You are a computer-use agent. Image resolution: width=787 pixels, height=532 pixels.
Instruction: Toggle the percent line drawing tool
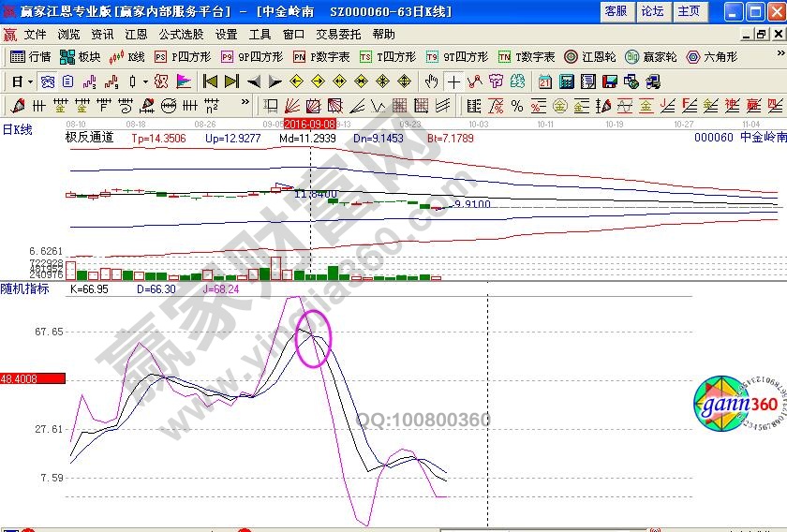coord(495,105)
